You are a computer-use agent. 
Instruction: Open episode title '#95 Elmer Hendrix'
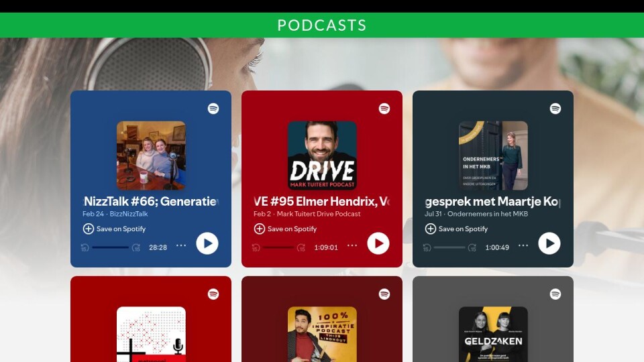pos(323,202)
